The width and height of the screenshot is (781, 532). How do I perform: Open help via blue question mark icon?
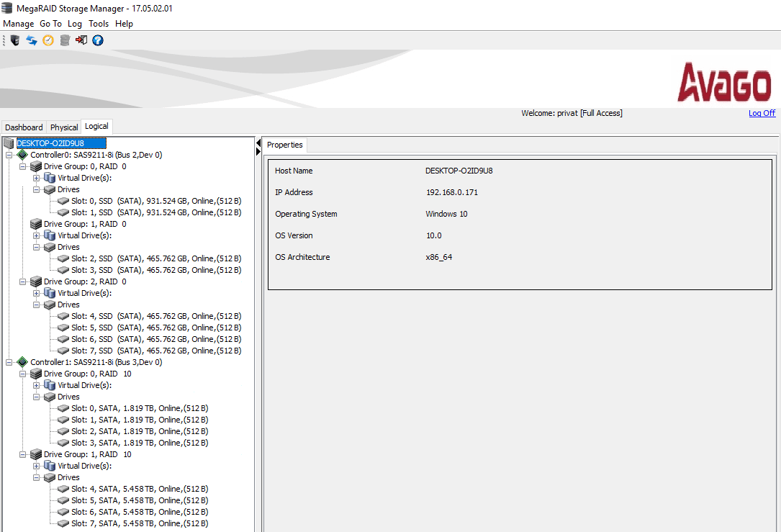(x=98, y=40)
